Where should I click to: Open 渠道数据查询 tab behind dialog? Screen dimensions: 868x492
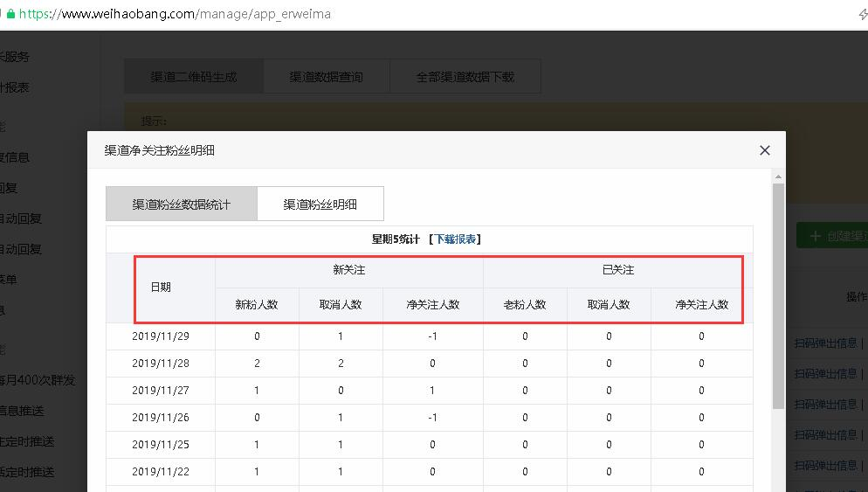(327, 76)
